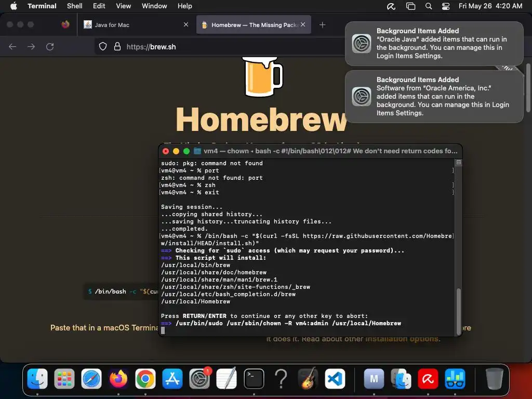The height and width of the screenshot is (399, 532).
Task: Open a new browser tab
Action: (322, 25)
